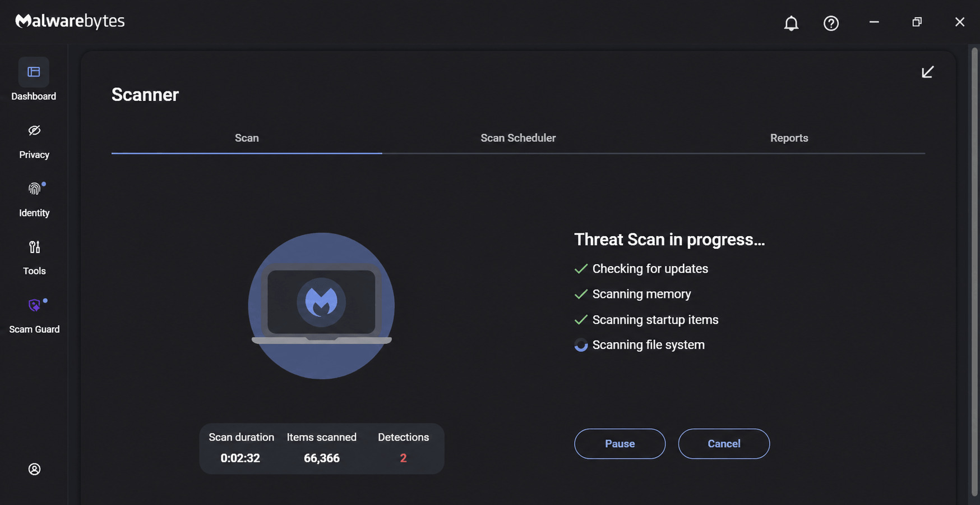Close the Malwarebytes window
Screen dimensions: 980x505
pyautogui.click(x=960, y=22)
